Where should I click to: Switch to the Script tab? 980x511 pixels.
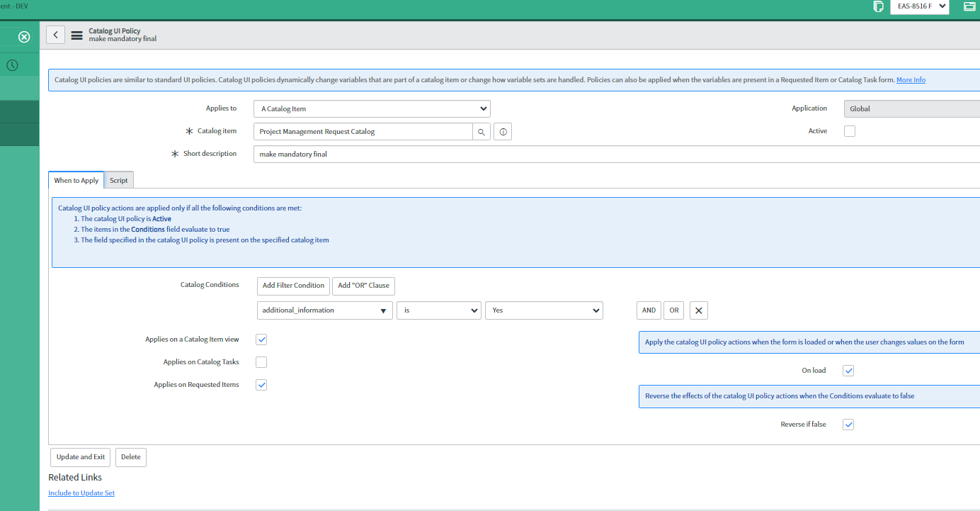119,180
